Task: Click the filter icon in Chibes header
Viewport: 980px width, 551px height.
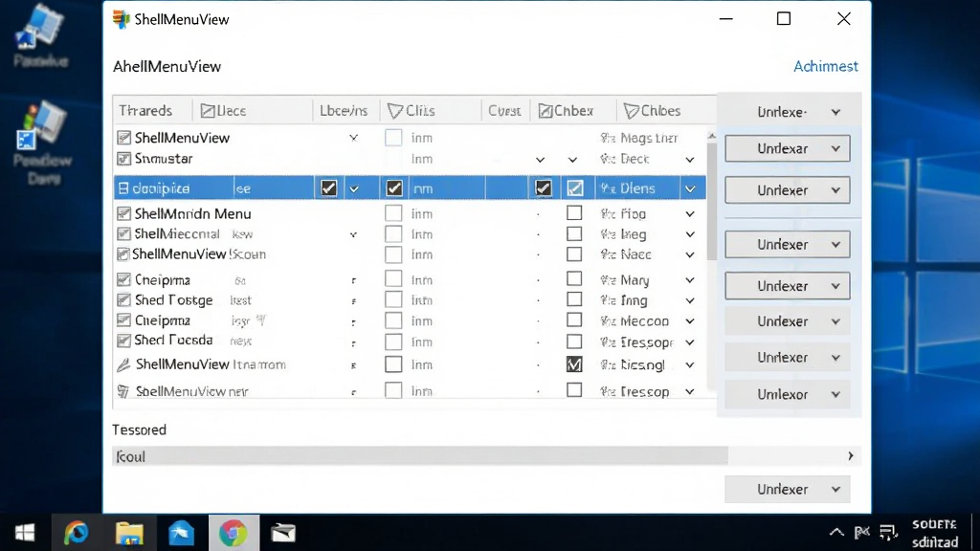Action: coord(632,111)
